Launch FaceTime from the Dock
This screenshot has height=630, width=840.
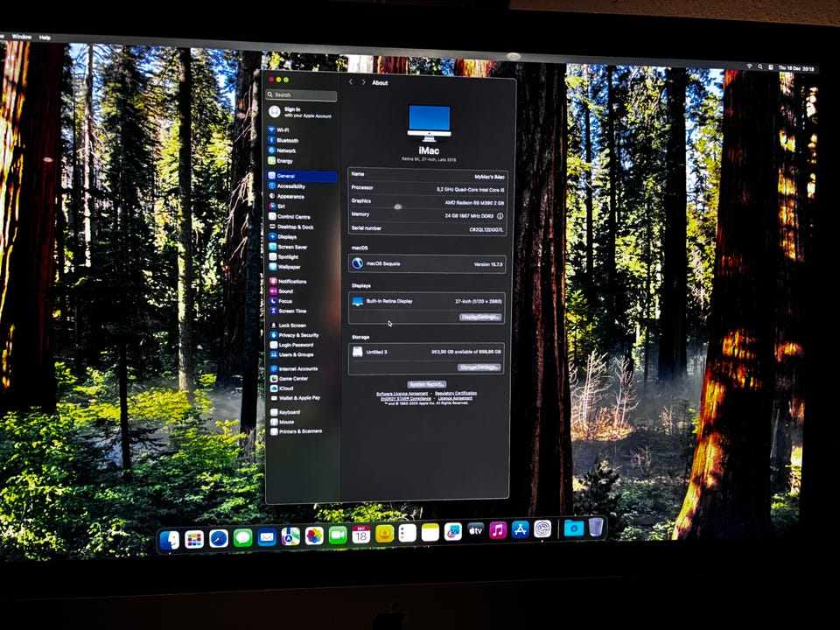pyautogui.click(x=338, y=535)
